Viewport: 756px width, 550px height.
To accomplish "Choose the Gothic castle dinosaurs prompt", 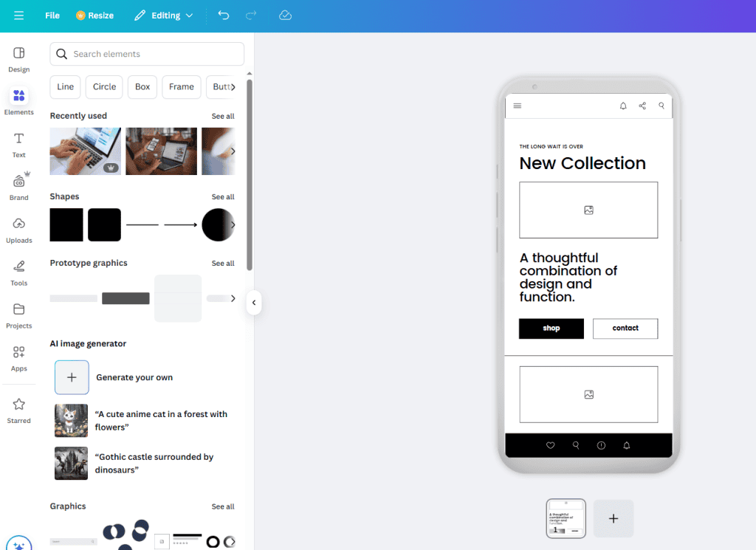I will 142,463.
